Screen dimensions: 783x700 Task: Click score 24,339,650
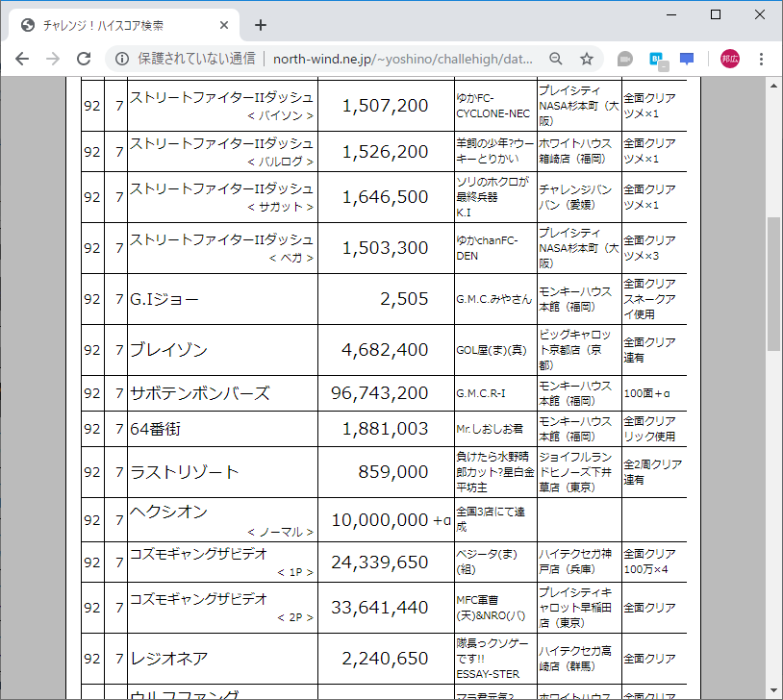click(x=380, y=562)
